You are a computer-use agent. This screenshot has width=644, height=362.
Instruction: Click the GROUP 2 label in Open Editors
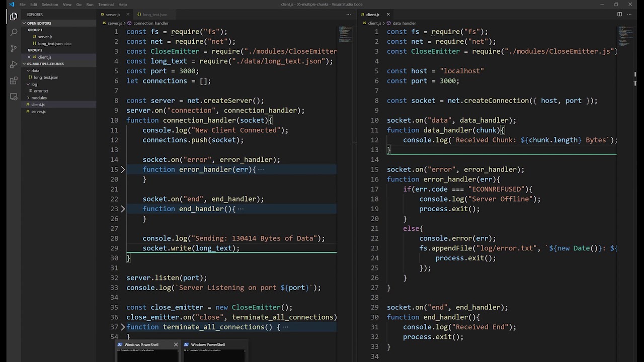click(35, 50)
